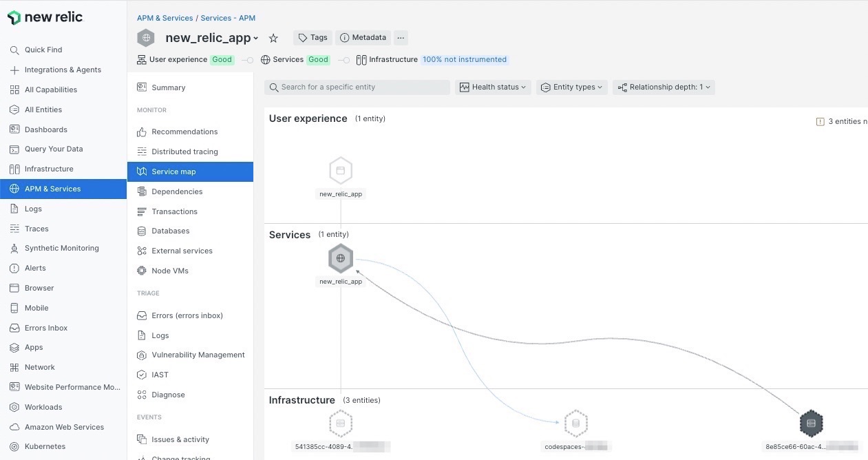Select the codespaces database node
This screenshot has width=868, height=460.
tap(575, 424)
